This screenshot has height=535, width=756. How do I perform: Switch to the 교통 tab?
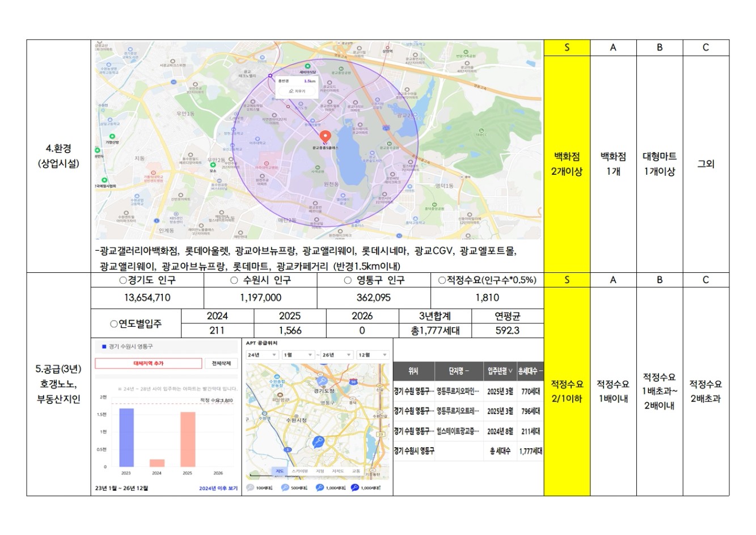tap(356, 471)
